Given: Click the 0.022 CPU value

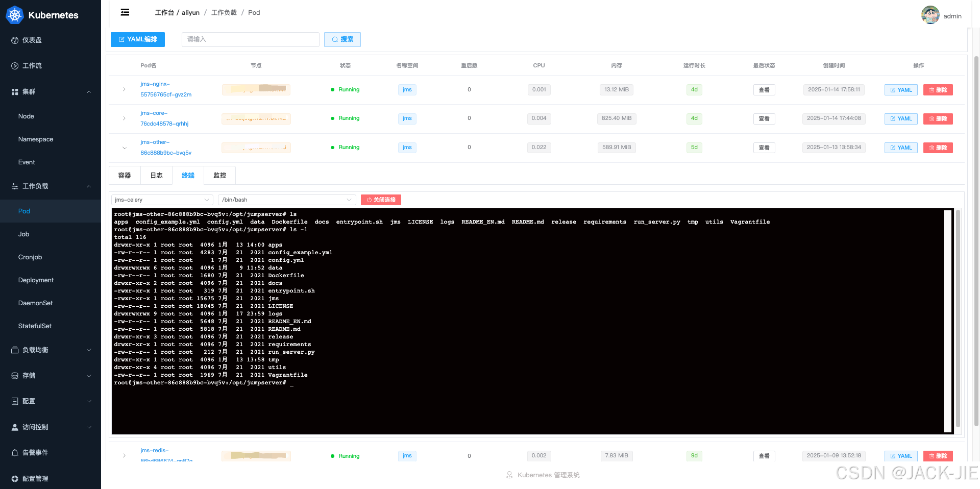Looking at the screenshot, I should point(539,148).
